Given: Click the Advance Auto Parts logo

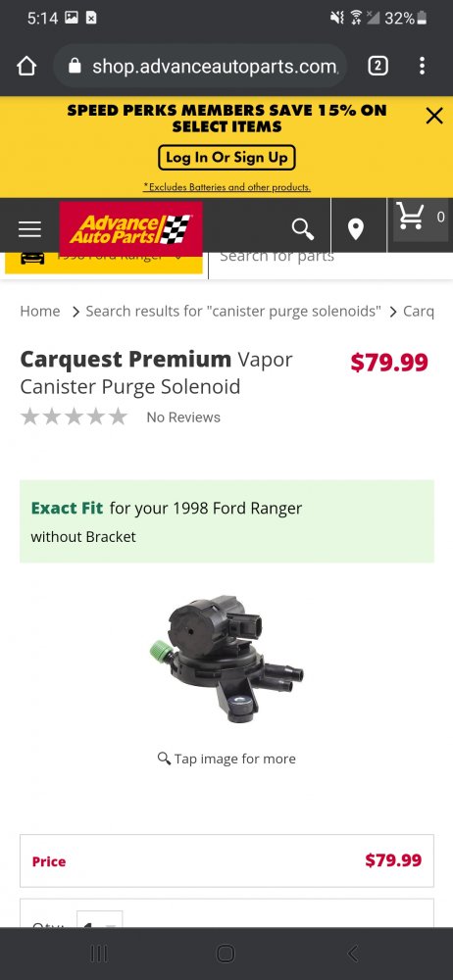Looking at the screenshot, I should pyautogui.click(x=130, y=228).
